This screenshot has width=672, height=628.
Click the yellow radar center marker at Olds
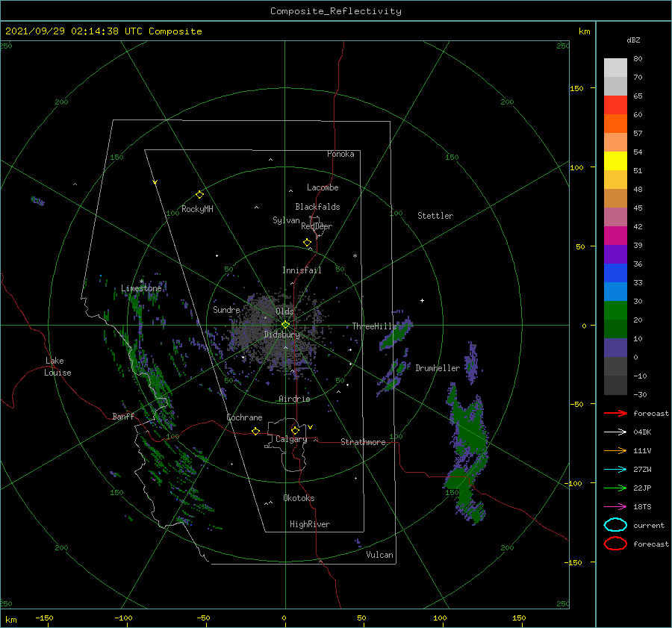click(x=285, y=325)
